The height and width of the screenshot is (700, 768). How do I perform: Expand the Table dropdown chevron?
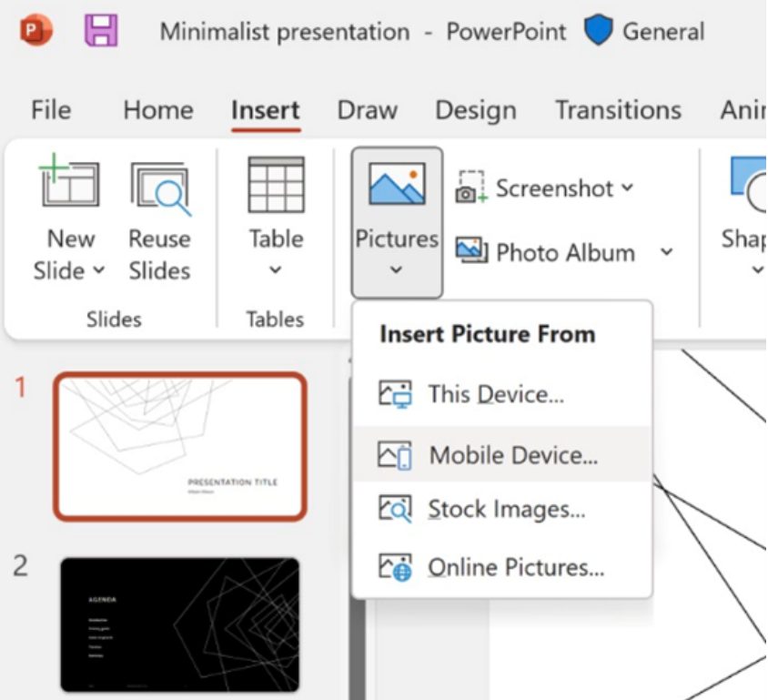pos(276,270)
